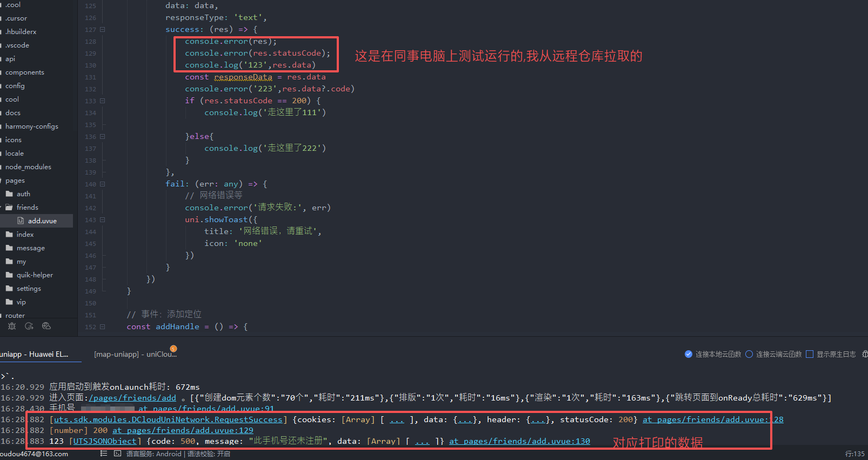The width and height of the screenshot is (868, 460).
Task: Click the list outline icon in status bar
Action: (104, 454)
